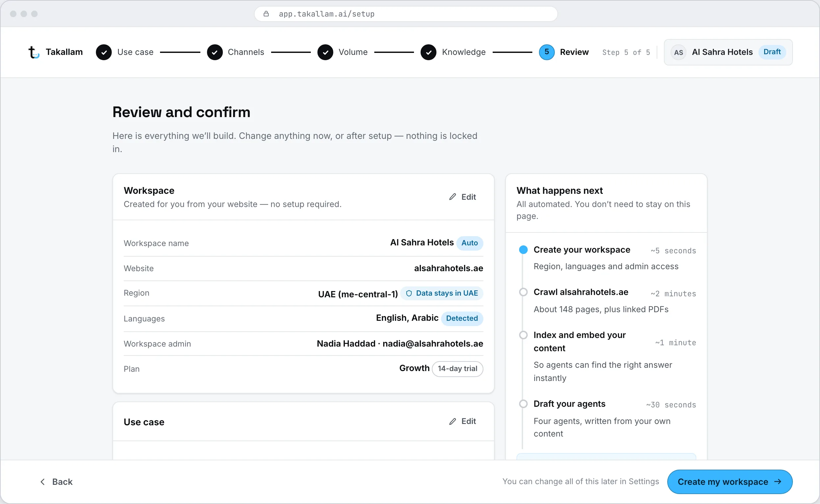Screen dimensions: 820x504
Task: Click the Detected languages badge
Action: 462,318
